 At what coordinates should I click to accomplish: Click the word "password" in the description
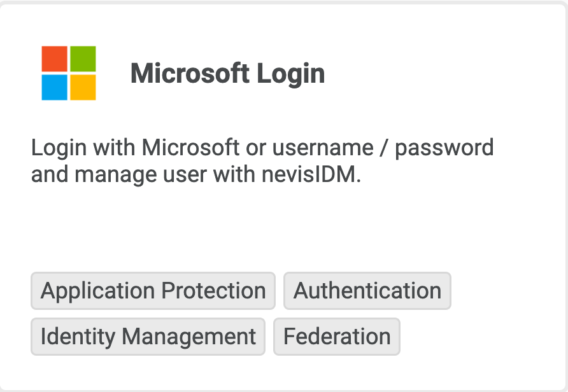pyautogui.click(x=444, y=148)
